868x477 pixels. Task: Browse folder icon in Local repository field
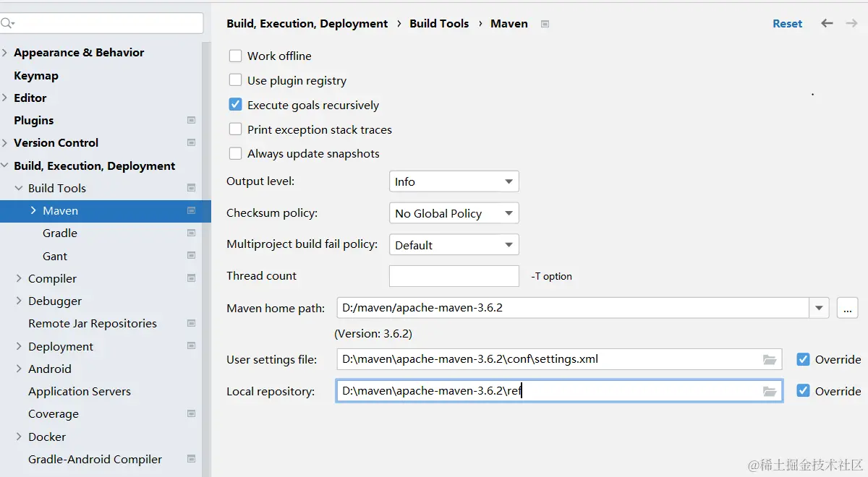pos(770,391)
